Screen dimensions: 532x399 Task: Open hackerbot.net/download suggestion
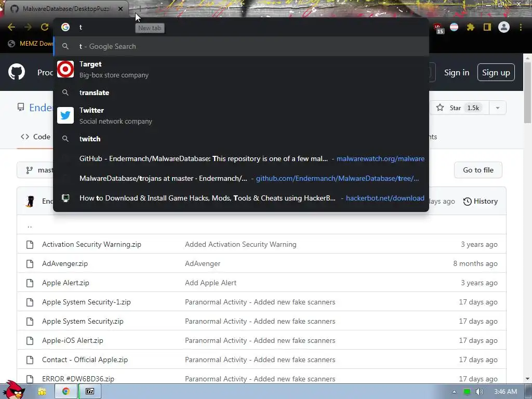241,198
